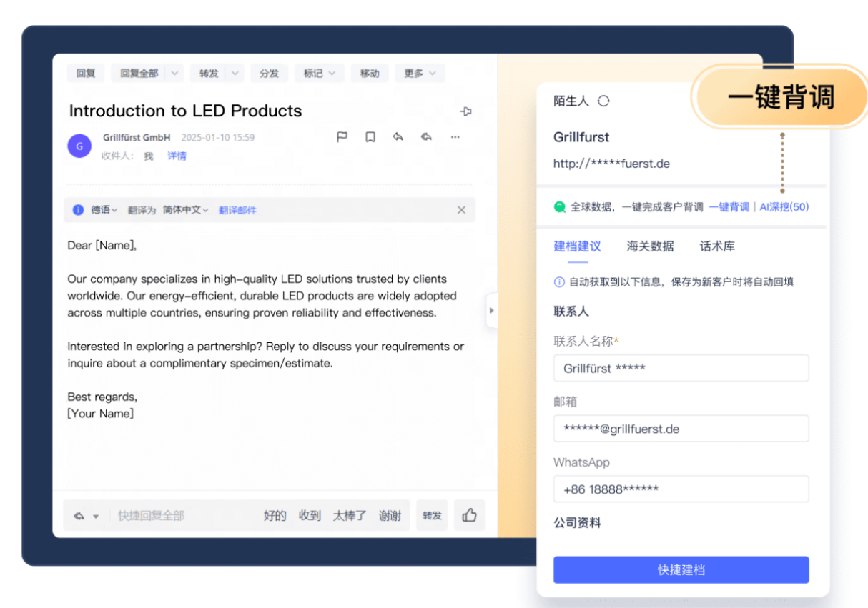Click the sender name Grillfürst GmbH
This screenshot has width=868, height=608.
[137, 137]
